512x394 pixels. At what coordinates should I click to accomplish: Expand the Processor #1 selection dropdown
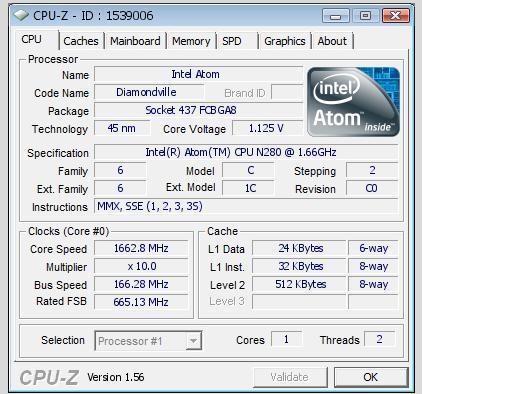click(x=193, y=341)
